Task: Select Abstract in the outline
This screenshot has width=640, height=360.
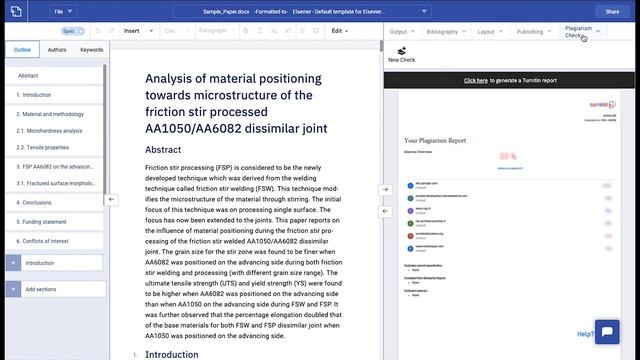Action: pos(54,76)
